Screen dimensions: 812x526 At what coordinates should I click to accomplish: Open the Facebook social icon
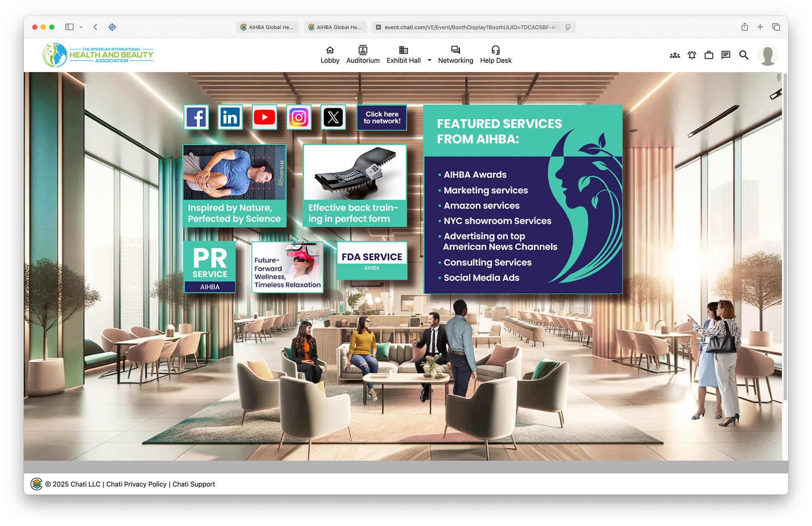click(197, 117)
